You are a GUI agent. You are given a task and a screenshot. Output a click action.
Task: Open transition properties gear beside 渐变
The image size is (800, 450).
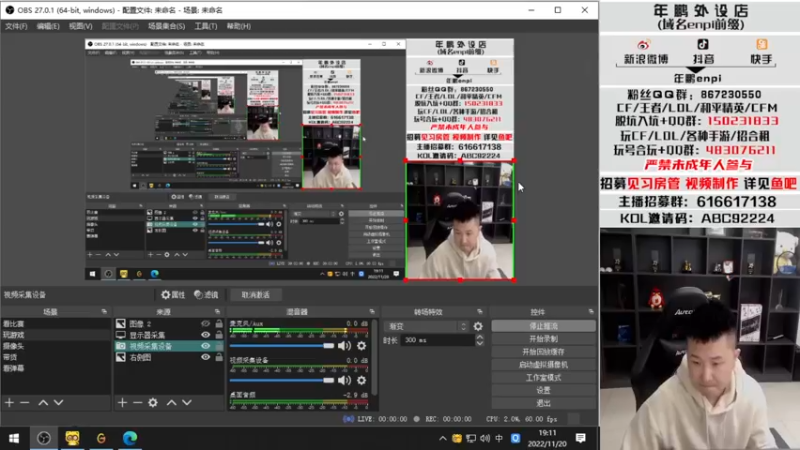click(x=478, y=326)
